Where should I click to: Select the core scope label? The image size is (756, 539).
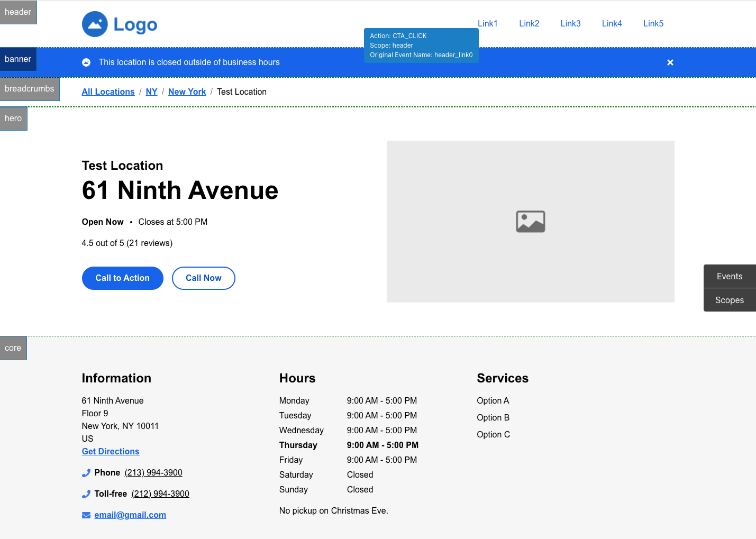[x=13, y=348]
